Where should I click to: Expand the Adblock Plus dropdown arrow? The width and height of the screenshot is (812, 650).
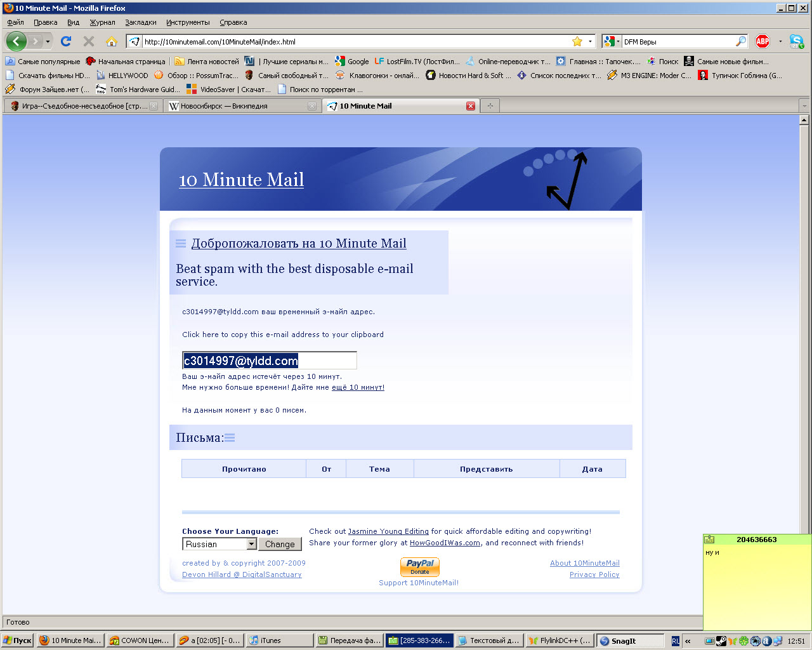click(780, 42)
